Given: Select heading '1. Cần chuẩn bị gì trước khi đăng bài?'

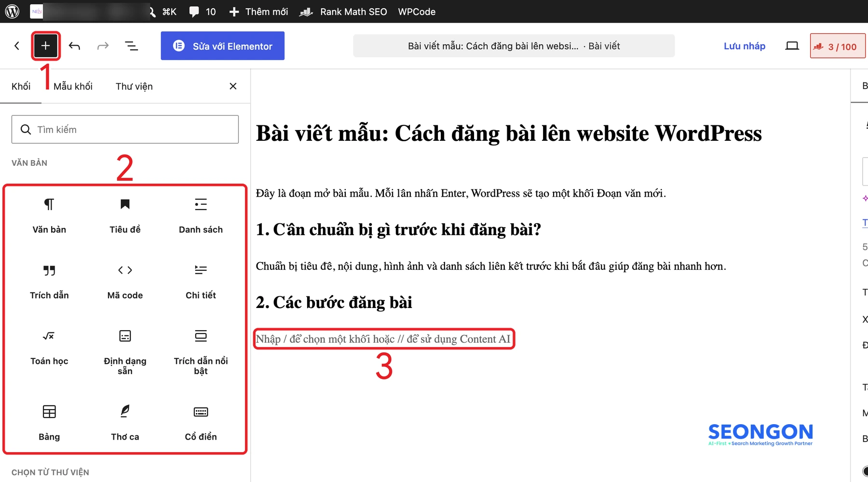Looking at the screenshot, I should tap(398, 229).
